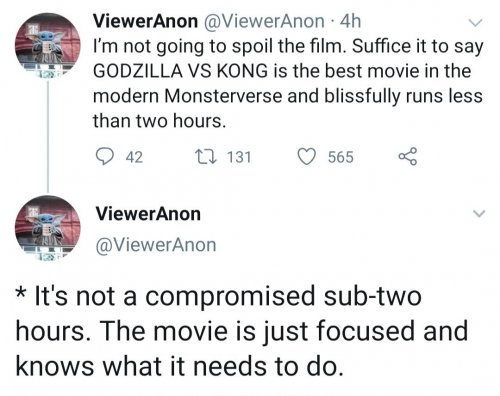Open the like count showing 565

pos(341,157)
